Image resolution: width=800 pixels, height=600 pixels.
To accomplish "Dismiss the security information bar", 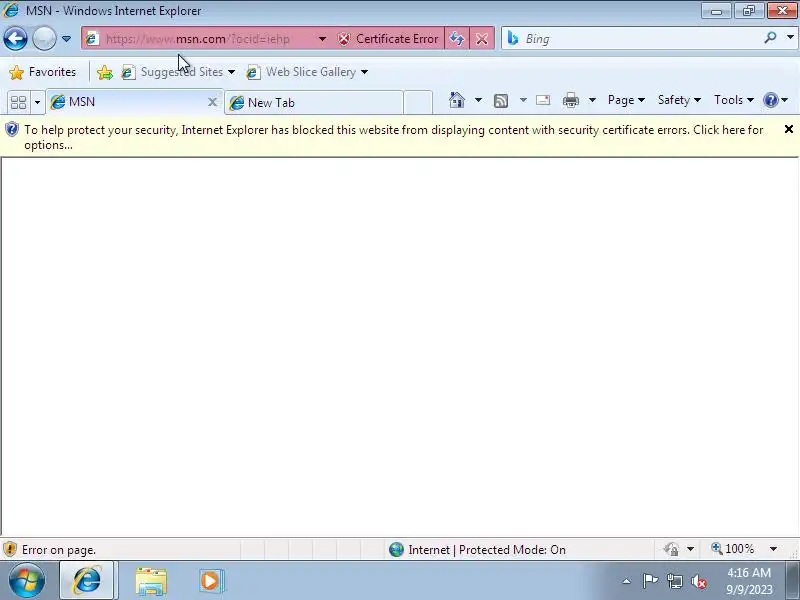I will [789, 129].
